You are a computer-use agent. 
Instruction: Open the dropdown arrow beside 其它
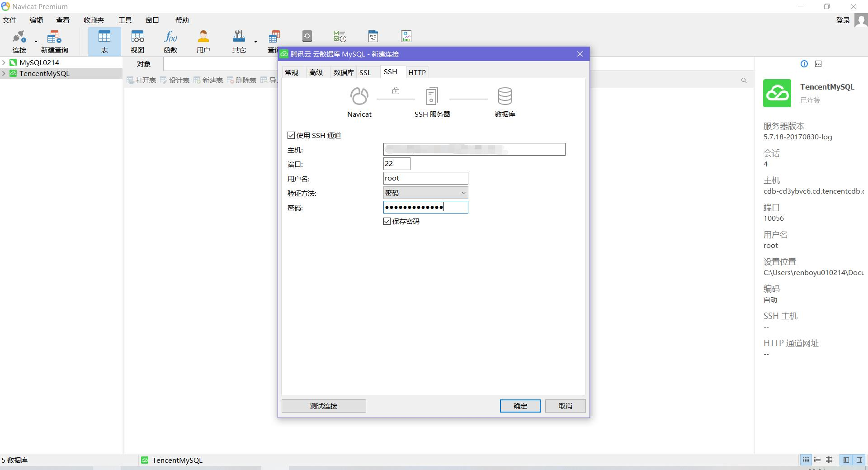pos(255,42)
